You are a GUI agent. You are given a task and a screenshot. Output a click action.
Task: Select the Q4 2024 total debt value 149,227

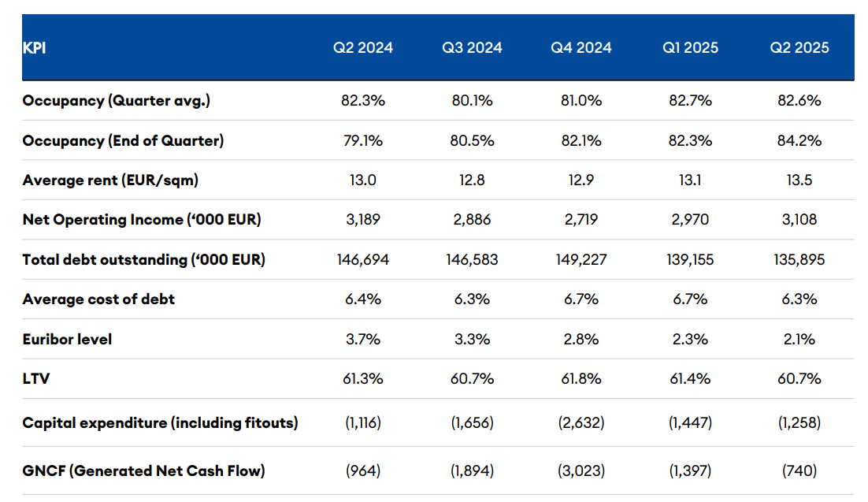[x=581, y=259]
